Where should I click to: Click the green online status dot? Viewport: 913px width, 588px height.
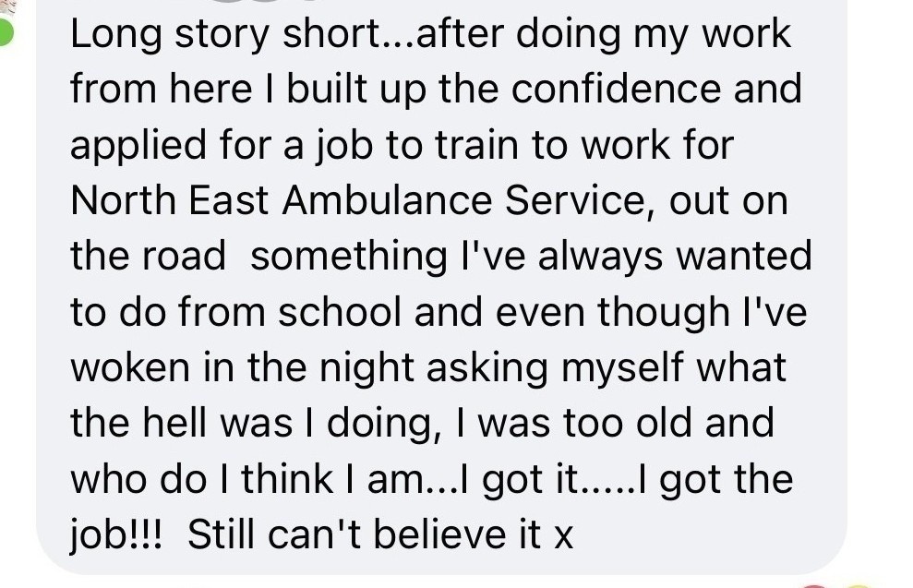pyautogui.click(x=5, y=34)
